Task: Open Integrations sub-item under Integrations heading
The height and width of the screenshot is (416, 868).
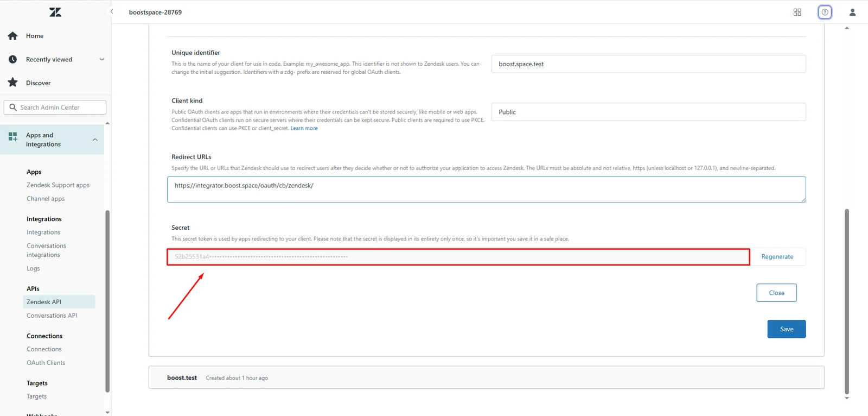Action: click(43, 232)
